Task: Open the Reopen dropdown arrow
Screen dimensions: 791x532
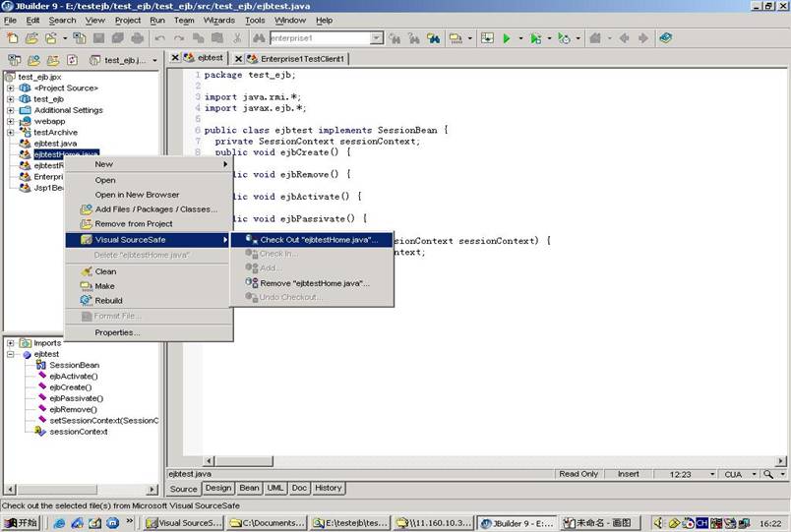Action: click(x=65, y=38)
